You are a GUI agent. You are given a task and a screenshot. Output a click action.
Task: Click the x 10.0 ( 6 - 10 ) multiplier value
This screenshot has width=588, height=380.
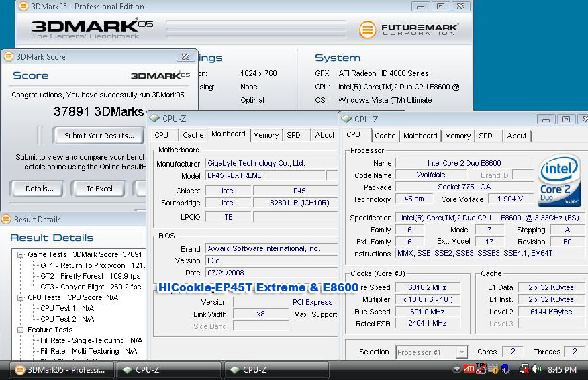[428, 299]
